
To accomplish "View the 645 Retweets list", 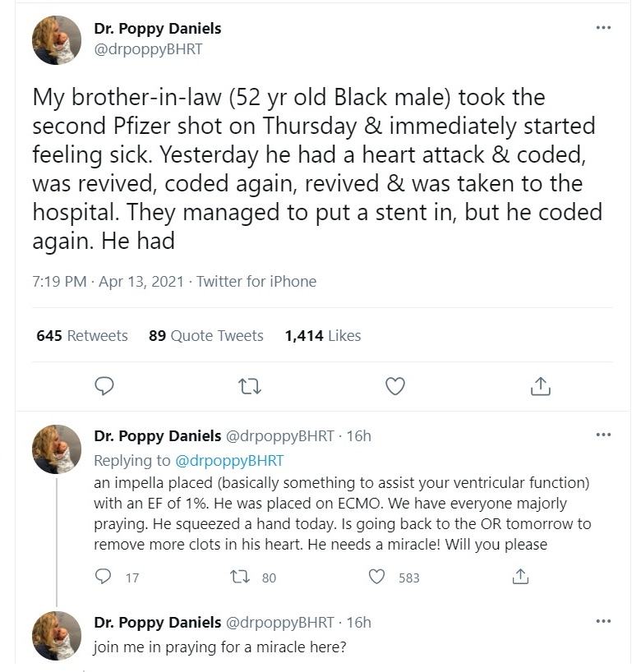I will [x=82, y=335].
